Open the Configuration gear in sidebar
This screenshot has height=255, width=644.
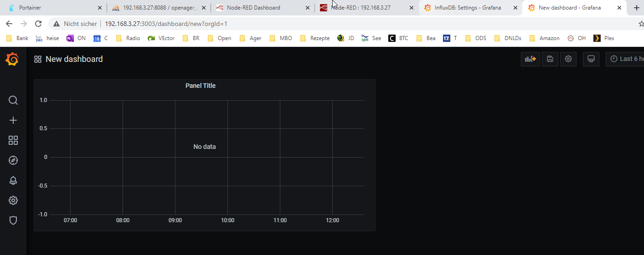point(13,200)
